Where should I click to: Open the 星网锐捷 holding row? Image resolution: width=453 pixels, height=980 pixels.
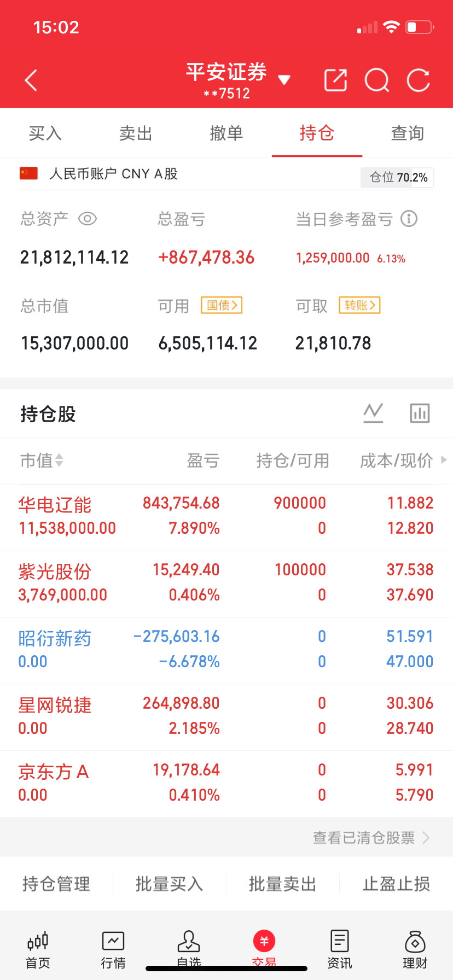click(226, 717)
